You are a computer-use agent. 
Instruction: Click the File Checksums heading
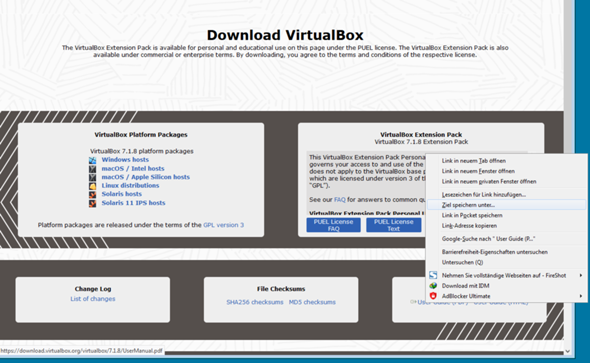(x=281, y=289)
